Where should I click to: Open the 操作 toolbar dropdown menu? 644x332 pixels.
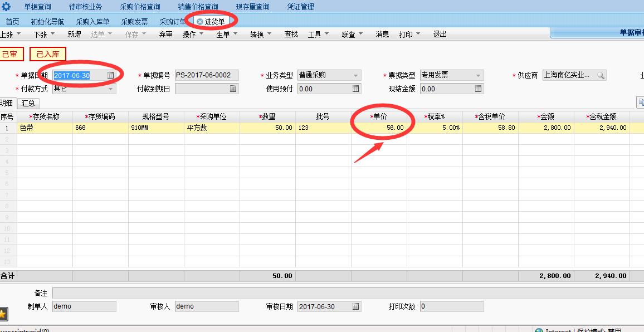pos(193,35)
